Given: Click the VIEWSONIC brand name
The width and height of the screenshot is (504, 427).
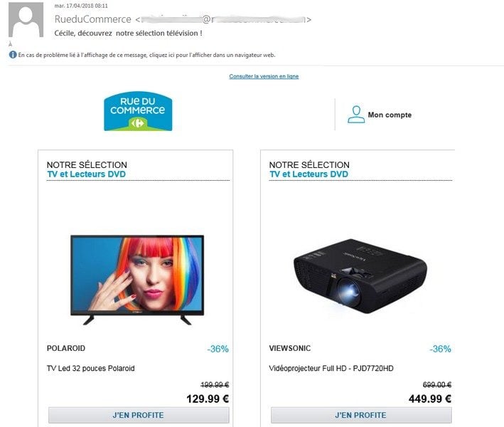Looking at the screenshot, I should pyautogui.click(x=290, y=348).
